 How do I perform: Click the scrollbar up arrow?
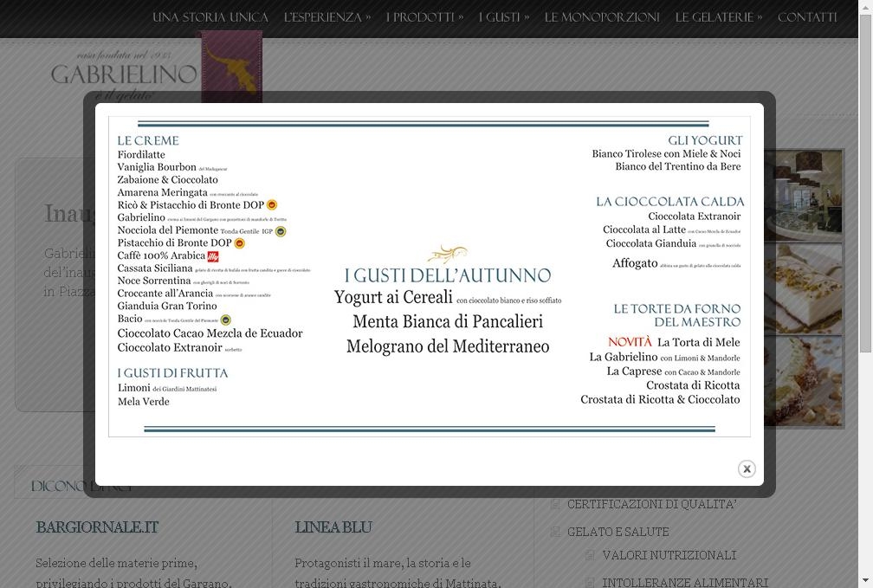865,6
